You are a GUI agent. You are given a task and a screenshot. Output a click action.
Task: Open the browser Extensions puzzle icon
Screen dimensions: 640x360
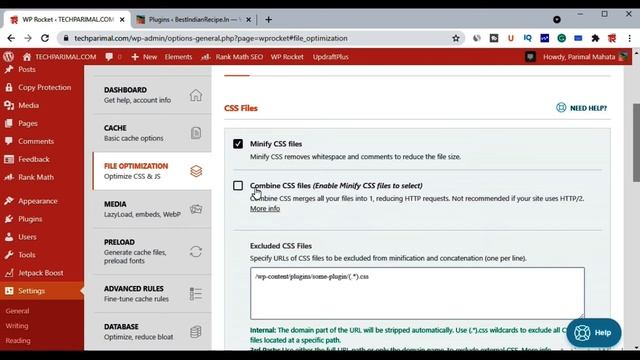595,38
